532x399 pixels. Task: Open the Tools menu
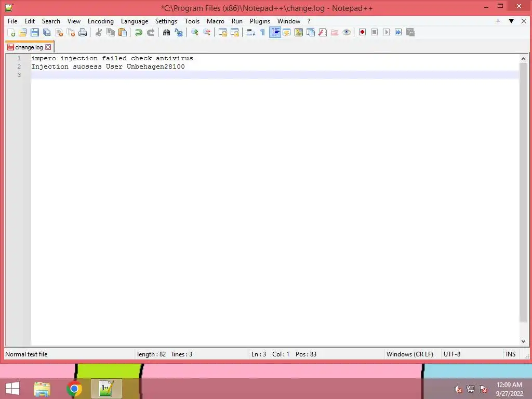tap(192, 21)
